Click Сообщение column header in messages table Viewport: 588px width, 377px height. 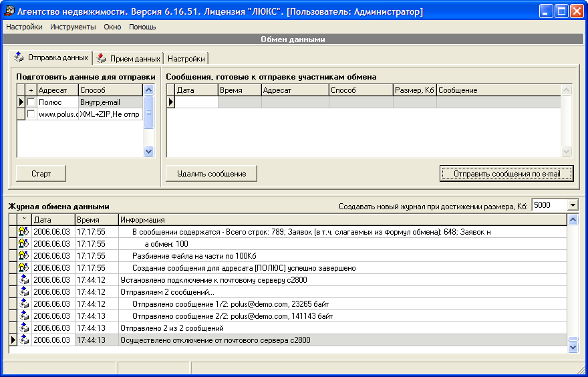coord(498,90)
